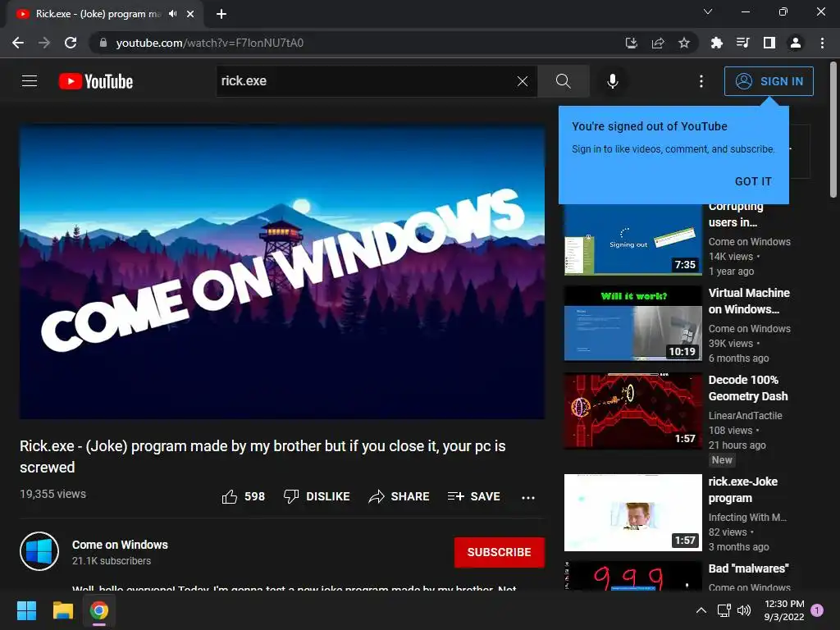840x630 pixels.
Task: Dismiss tooltip with GOT IT
Action: pyautogui.click(x=753, y=181)
